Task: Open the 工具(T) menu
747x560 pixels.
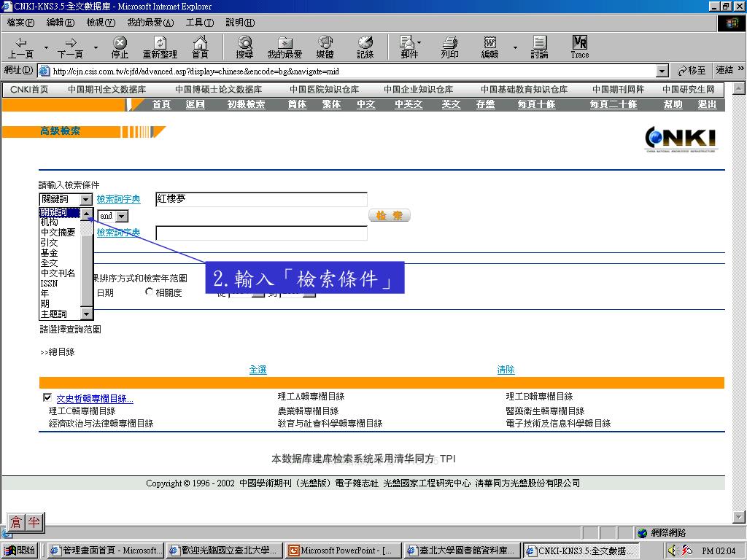Action: coord(200,23)
